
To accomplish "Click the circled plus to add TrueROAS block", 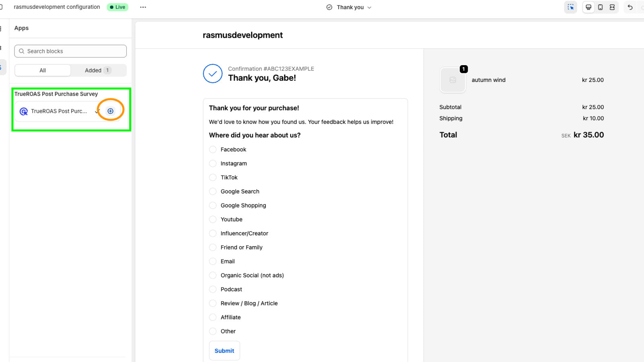I will pyautogui.click(x=111, y=110).
